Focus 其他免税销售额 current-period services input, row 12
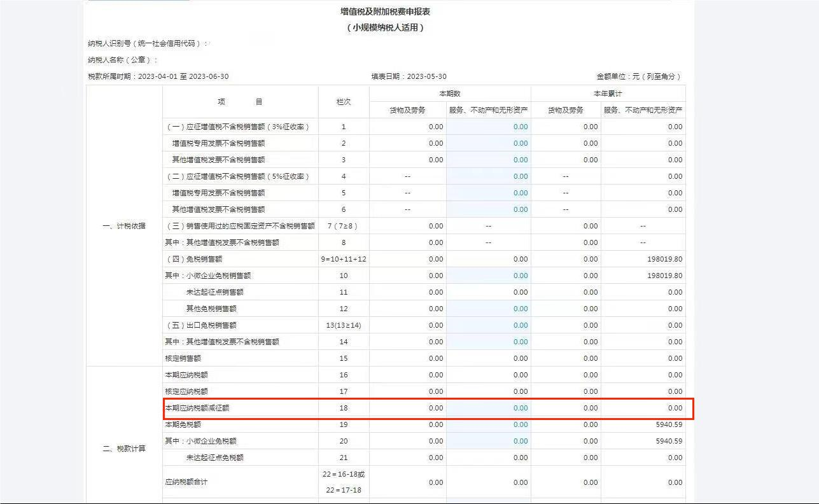The image size is (819, 504). pos(488,309)
